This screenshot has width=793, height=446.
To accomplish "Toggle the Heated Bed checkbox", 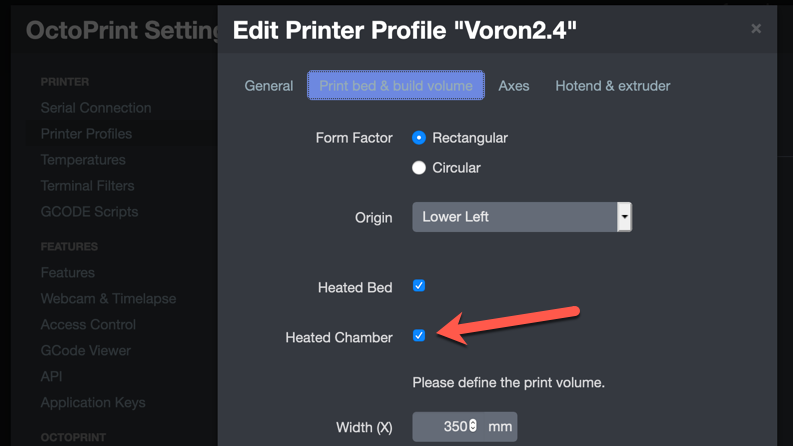I will 419,286.
